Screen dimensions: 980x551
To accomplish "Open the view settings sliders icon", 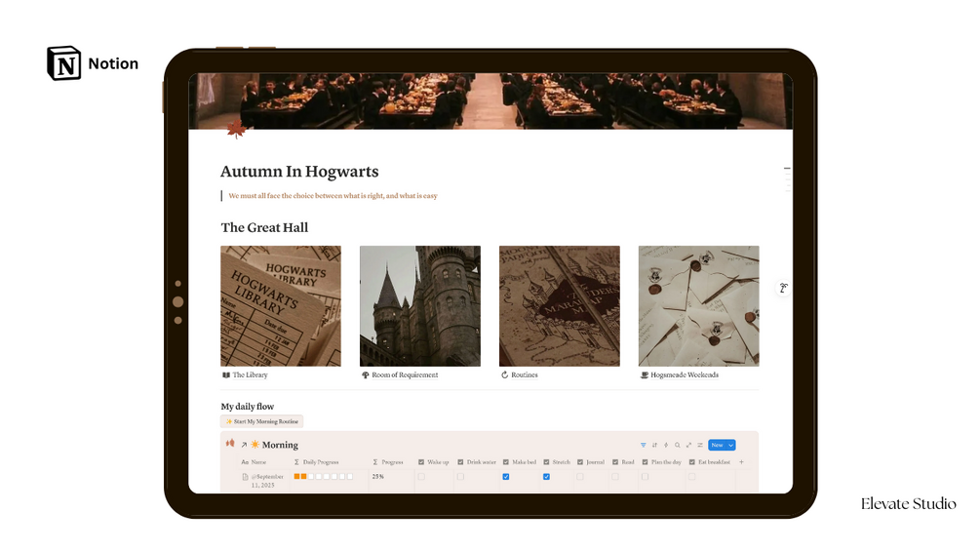I will (700, 445).
